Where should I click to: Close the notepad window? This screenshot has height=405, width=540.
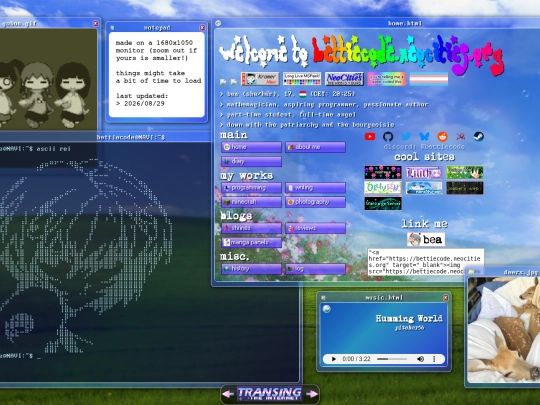[202, 28]
